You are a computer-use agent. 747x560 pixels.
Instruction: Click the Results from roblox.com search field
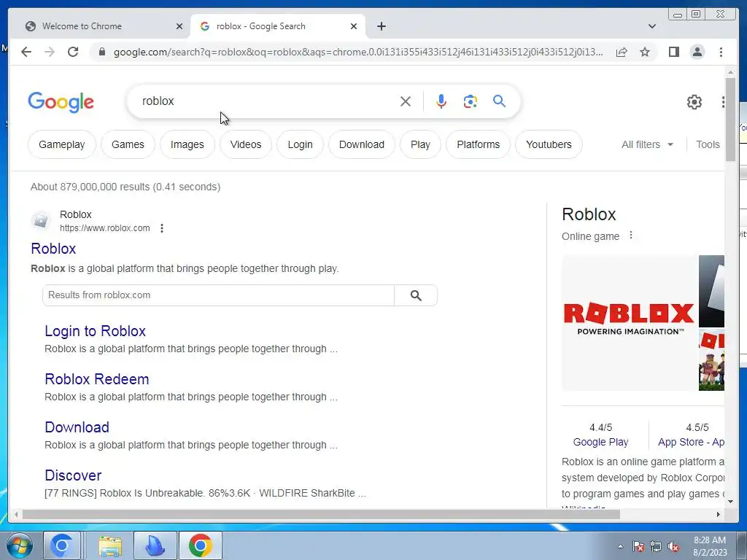[219, 295]
